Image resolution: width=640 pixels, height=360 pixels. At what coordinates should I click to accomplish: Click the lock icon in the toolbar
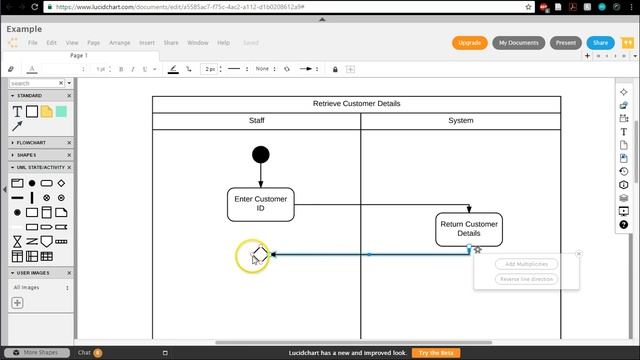pyautogui.click(x=335, y=69)
